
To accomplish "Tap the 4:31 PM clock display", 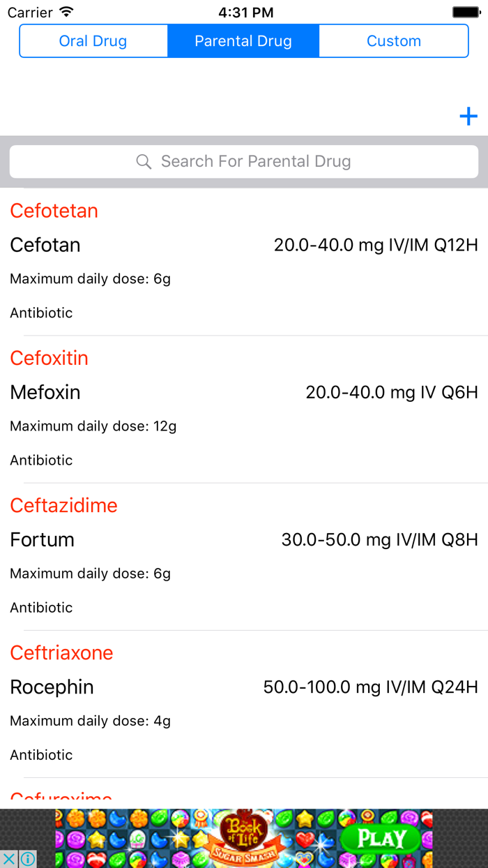I will (244, 11).
